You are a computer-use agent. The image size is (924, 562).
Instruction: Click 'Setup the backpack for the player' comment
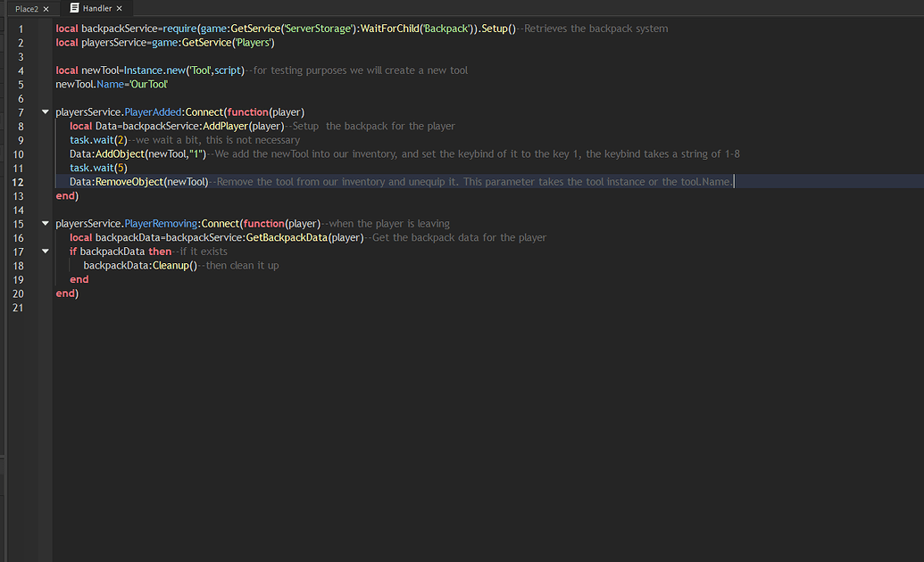tap(373, 126)
